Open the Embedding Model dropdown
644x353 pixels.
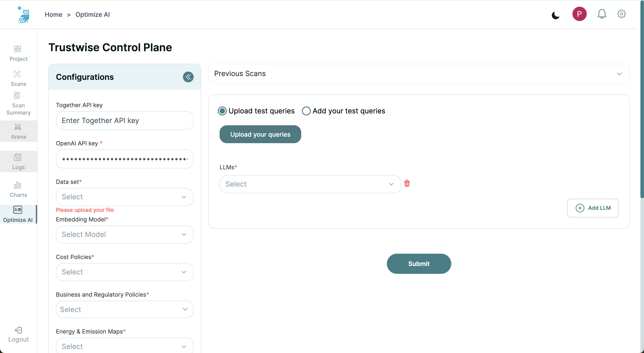[125, 234]
